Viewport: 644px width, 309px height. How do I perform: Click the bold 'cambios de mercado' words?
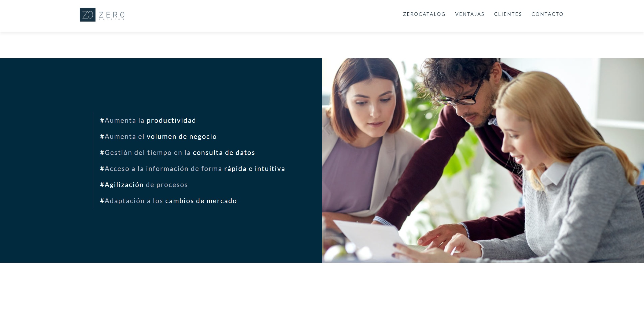pos(201,201)
